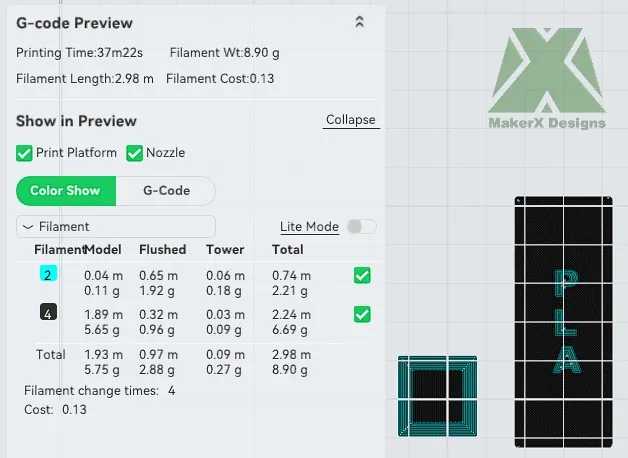Viewport: 628px width, 458px height.
Task: Select the Color Show tab
Action: pos(66,191)
